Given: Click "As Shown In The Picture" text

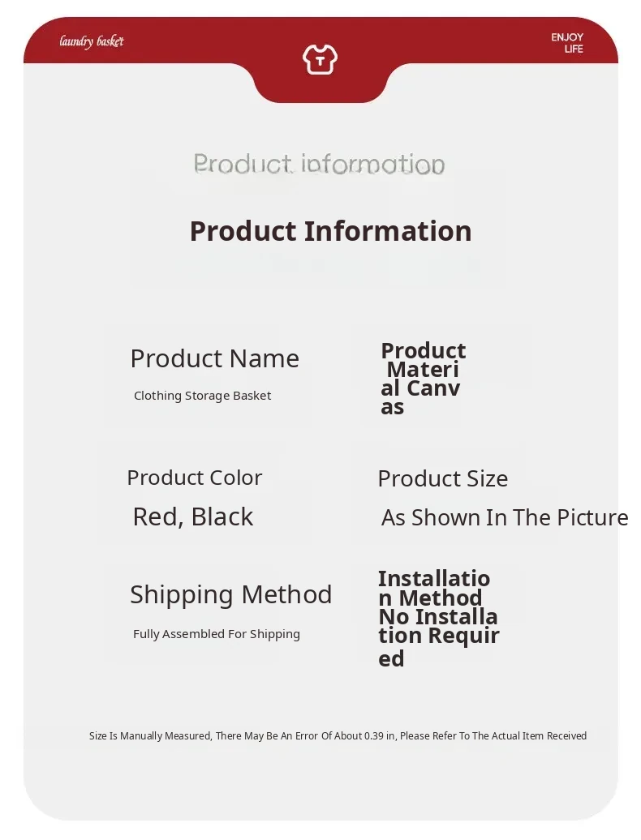Looking at the screenshot, I should (x=505, y=517).
